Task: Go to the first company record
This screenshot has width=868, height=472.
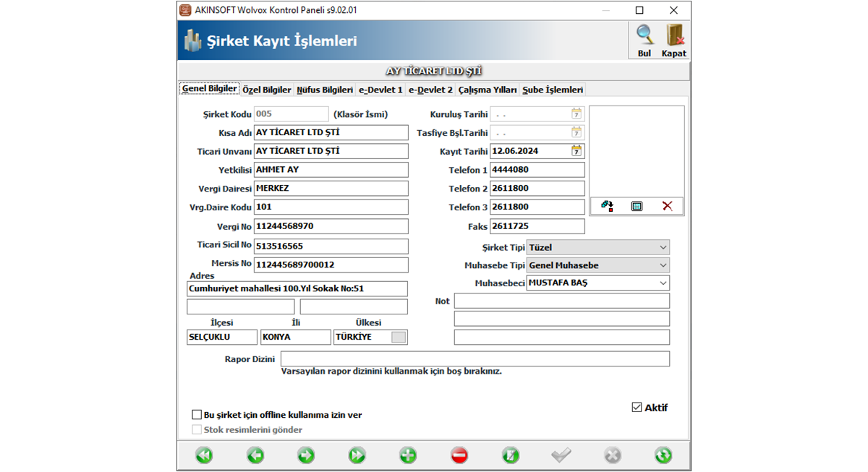Action: tap(204, 455)
